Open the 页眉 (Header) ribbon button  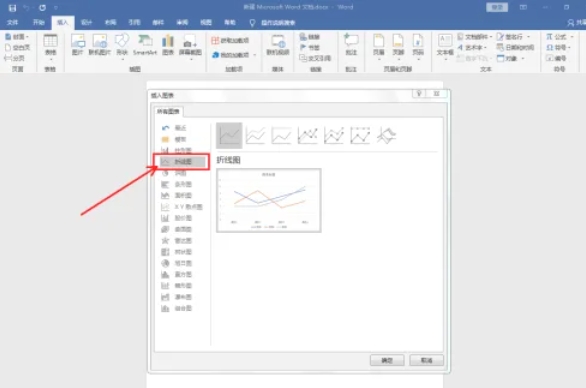[379, 46]
